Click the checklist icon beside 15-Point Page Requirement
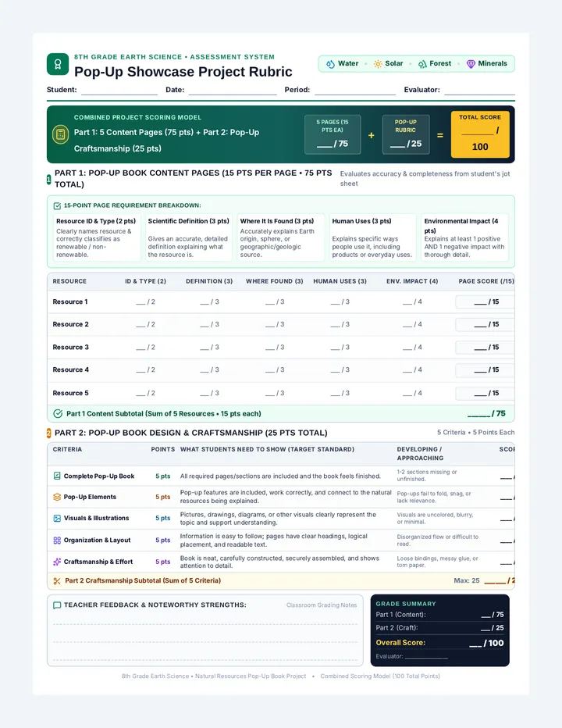This screenshot has height=728, width=562. point(57,205)
